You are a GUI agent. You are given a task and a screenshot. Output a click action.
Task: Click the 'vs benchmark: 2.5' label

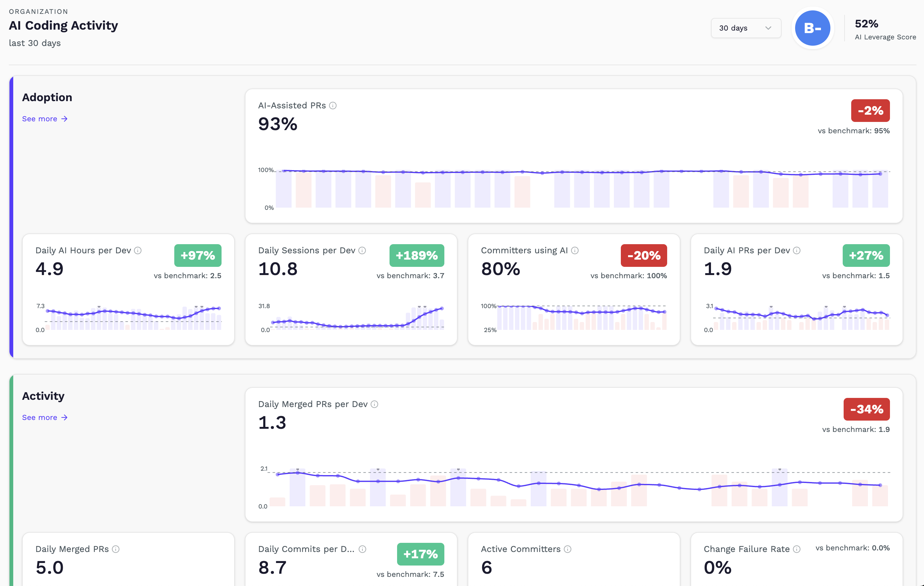coord(187,276)
